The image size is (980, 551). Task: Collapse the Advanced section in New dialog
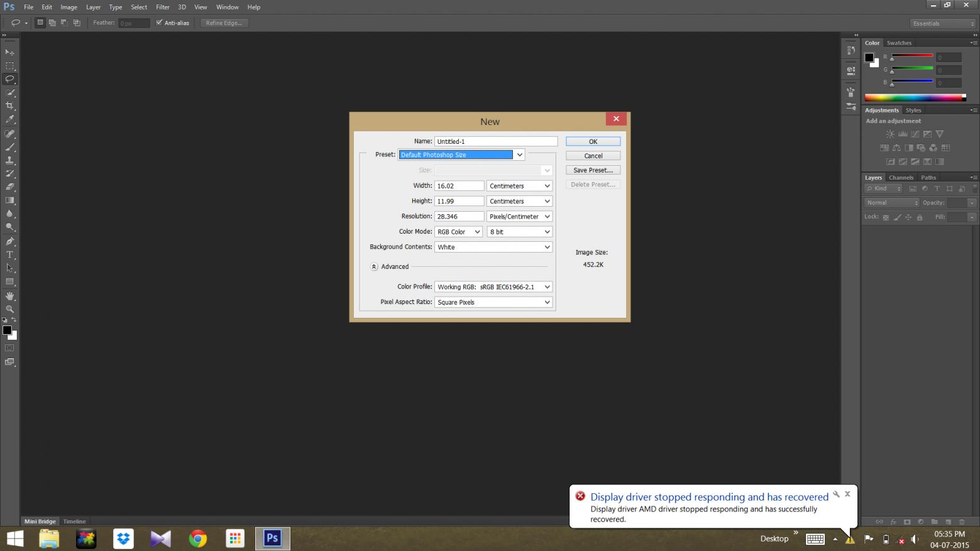(374, 266)
